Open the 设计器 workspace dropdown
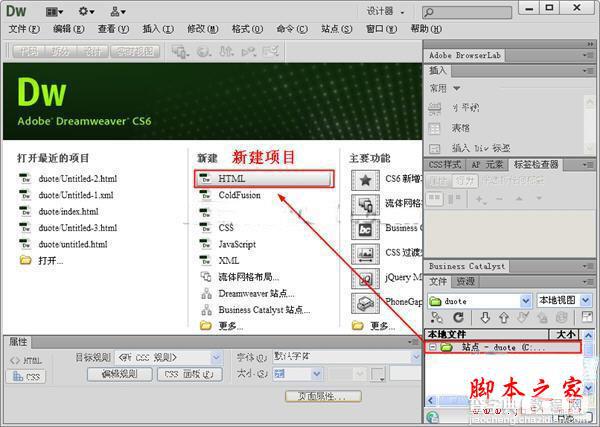The width and height of the screenshot is (600, 427). 386,12
